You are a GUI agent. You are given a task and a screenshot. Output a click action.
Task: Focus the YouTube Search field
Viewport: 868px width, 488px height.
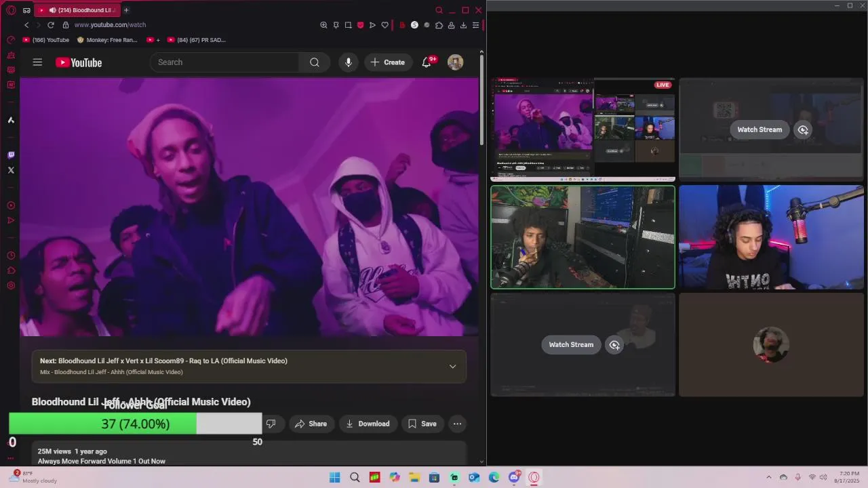click(224, 62)
